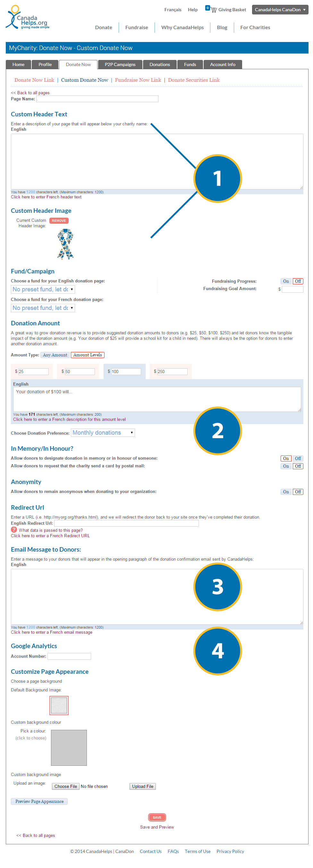This screenshot has width=313, height=868.
Task: Click the number 4 circle marker
Action: [217, 651]
